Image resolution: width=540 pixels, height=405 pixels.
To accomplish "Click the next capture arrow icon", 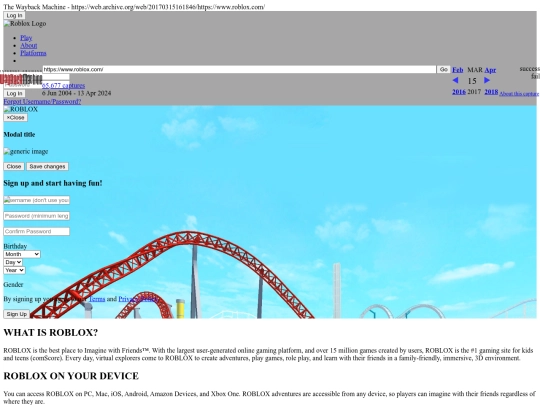I will (x=487, y=80).
